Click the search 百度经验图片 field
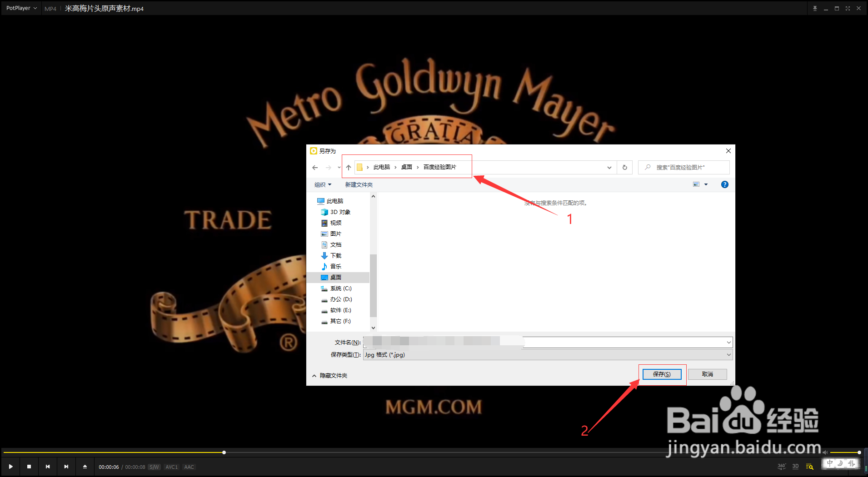The width and height of the screenshot is (868, 477). click(684, 168)
